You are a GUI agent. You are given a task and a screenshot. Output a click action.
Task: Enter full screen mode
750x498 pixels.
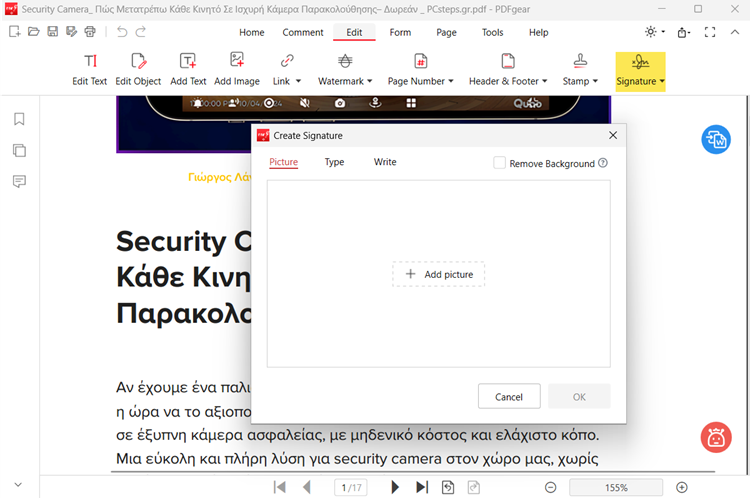[x=710, y=32]
